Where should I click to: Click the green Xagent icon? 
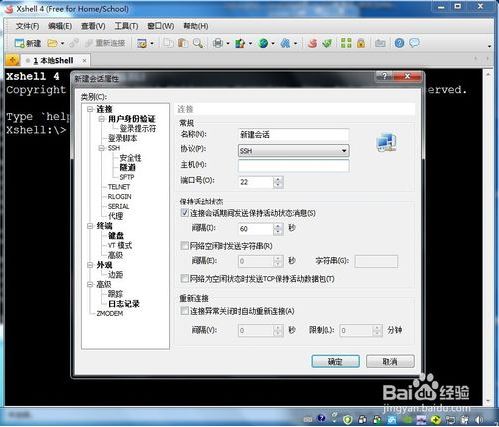coord(327,43)
